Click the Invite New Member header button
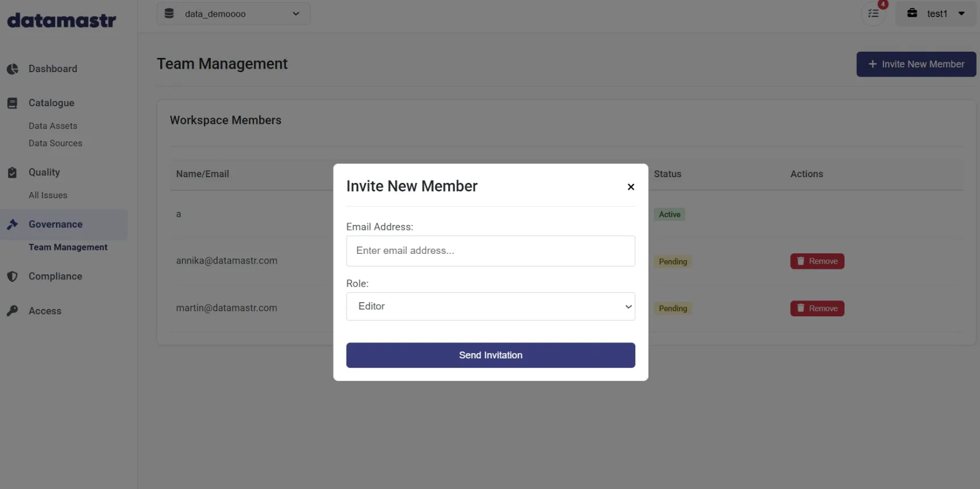The width and height of the screenshot is (980, 489). click(x=916, y=64)
